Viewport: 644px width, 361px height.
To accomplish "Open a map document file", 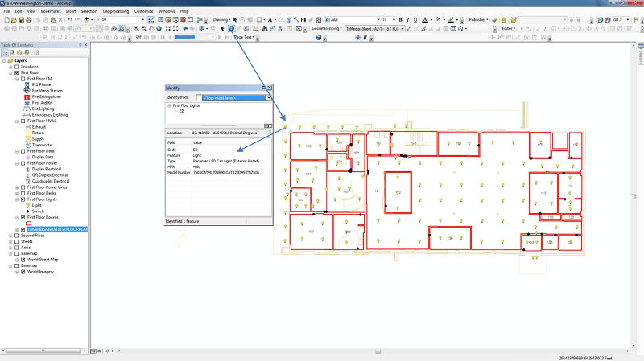I will click(14, 19).
